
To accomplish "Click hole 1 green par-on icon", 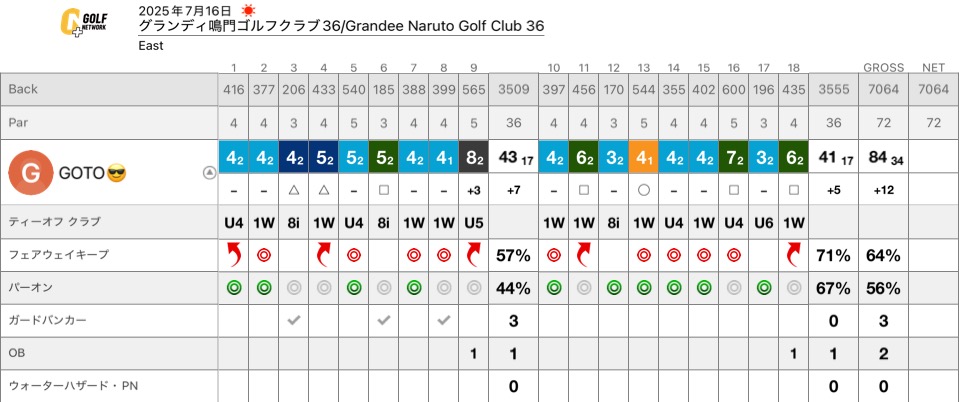I will coord(234,288).
